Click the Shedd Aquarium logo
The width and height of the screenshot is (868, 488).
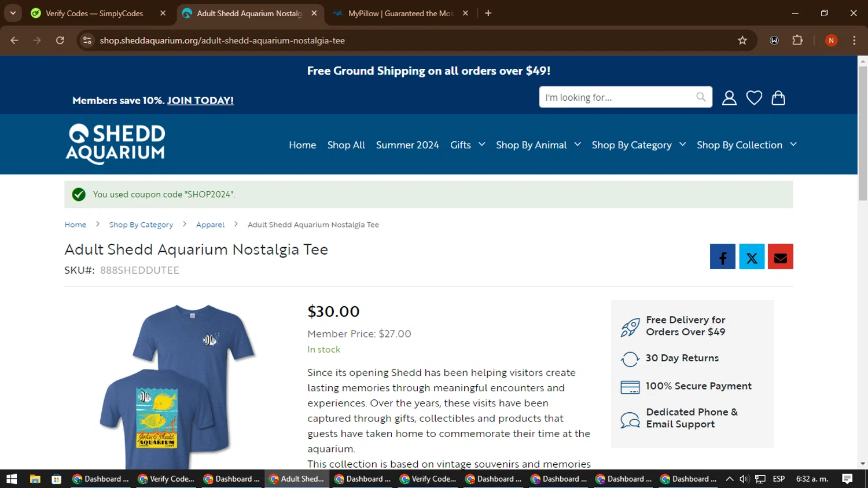pos(116,144)
